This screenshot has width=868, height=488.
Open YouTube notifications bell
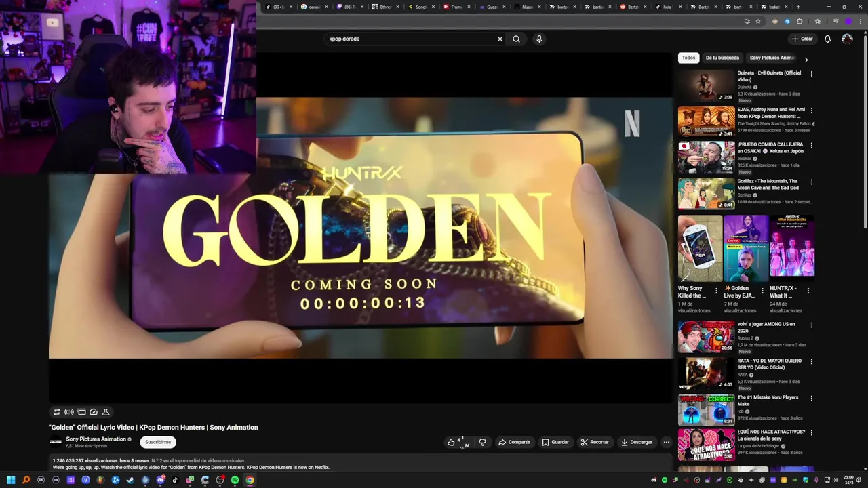pyautogui.click(x=827, y=39)
